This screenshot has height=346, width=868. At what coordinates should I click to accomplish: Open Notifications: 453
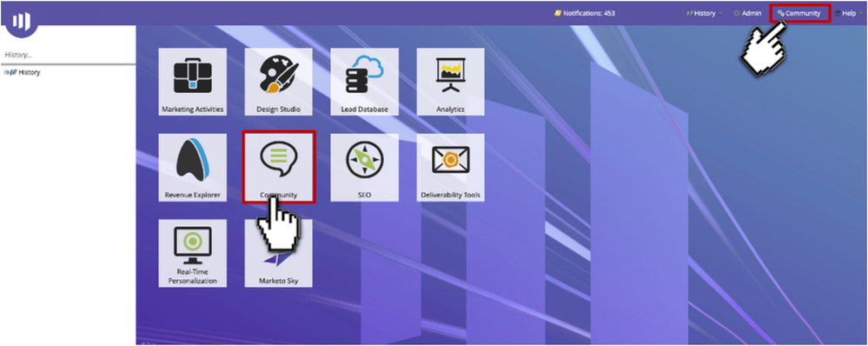[585, 13]
